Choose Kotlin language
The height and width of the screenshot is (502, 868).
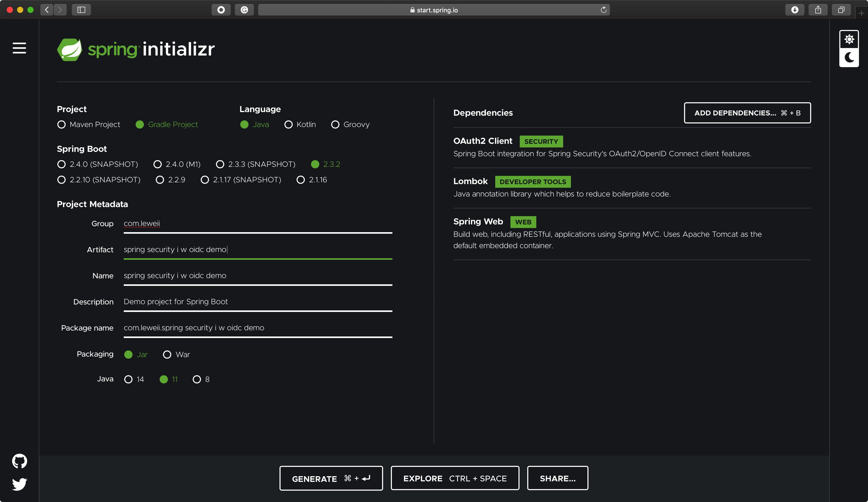(x=300, y=124)
